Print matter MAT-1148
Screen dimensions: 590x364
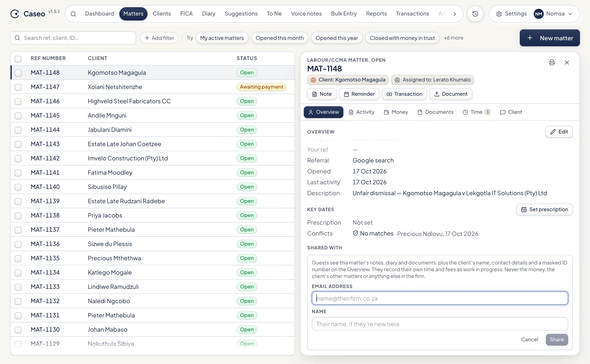[x=552, y=63]
